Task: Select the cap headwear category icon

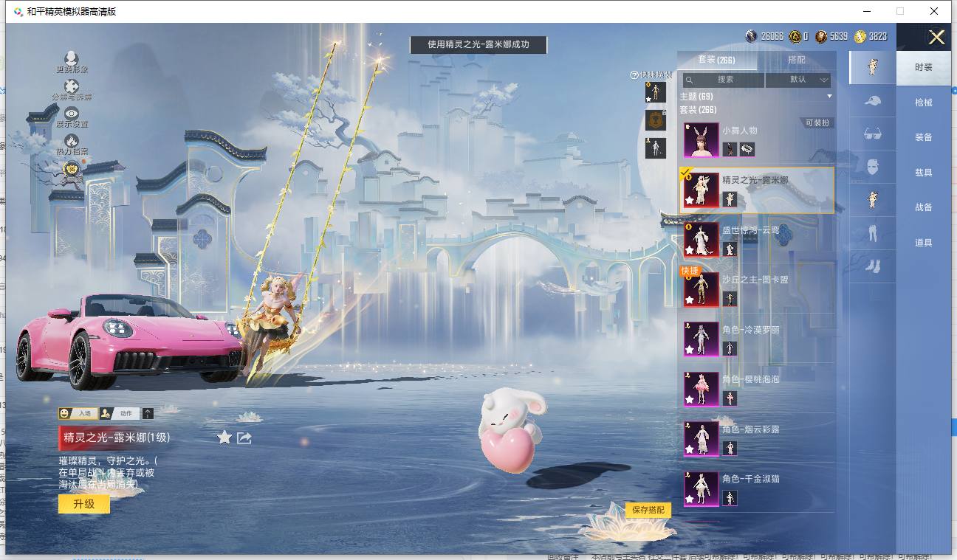Action: [x=872, y=100]
